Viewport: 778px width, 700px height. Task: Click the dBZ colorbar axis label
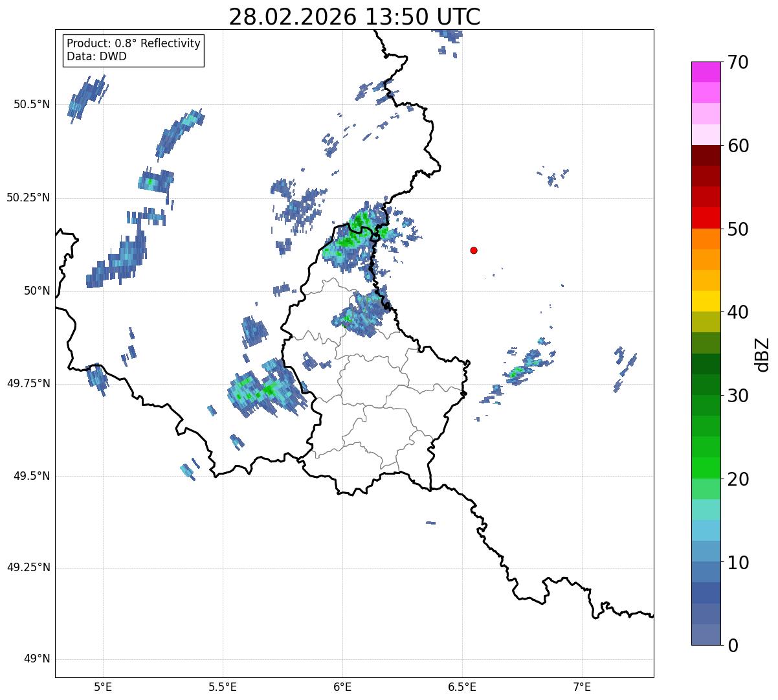click(763, 354)
